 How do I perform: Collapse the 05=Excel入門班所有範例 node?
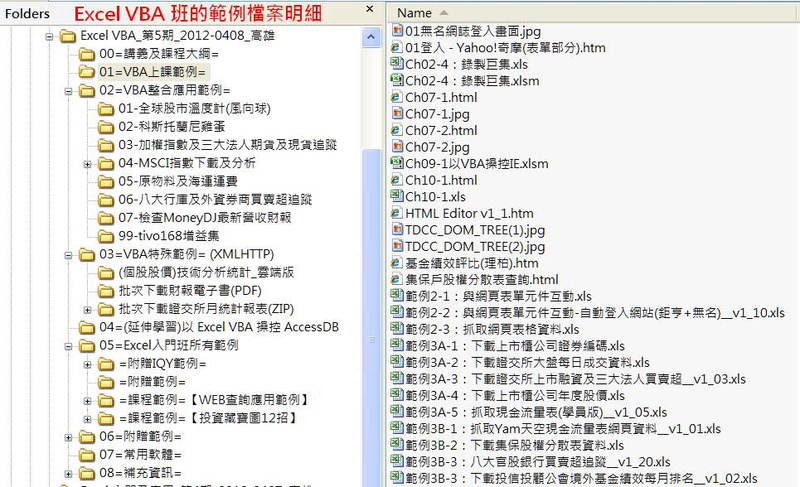68,346
